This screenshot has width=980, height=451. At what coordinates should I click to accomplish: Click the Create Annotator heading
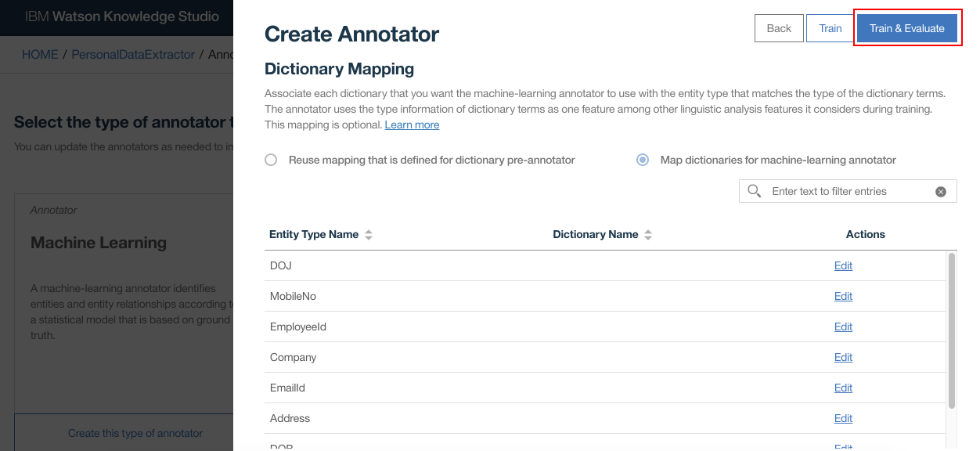pos(351,34)
